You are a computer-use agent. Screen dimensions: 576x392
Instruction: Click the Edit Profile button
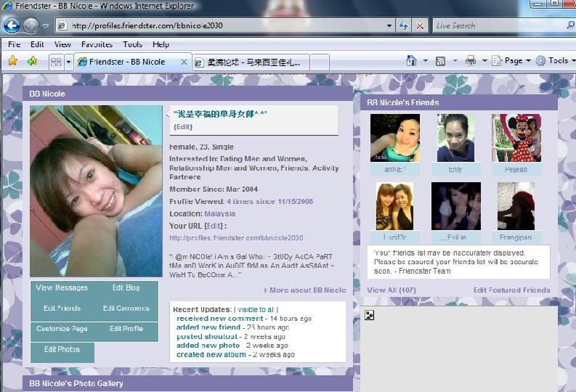click(x=126, y=329)
